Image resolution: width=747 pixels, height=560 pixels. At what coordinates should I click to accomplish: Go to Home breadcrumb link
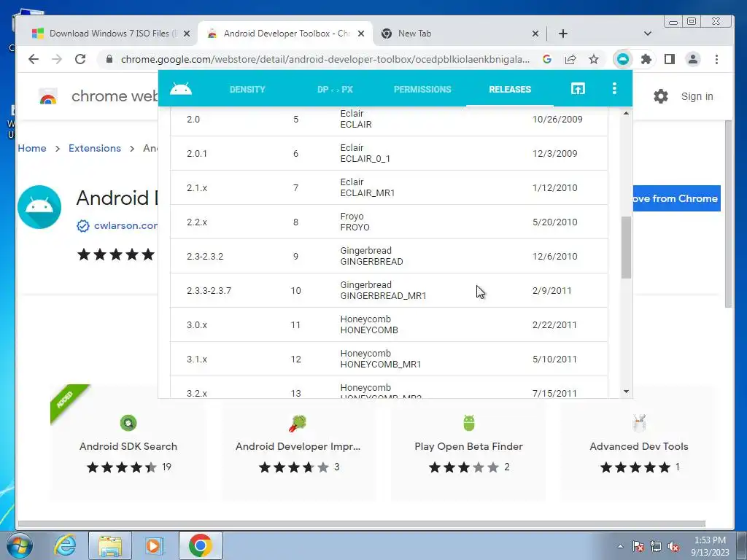tap(32, 148)
